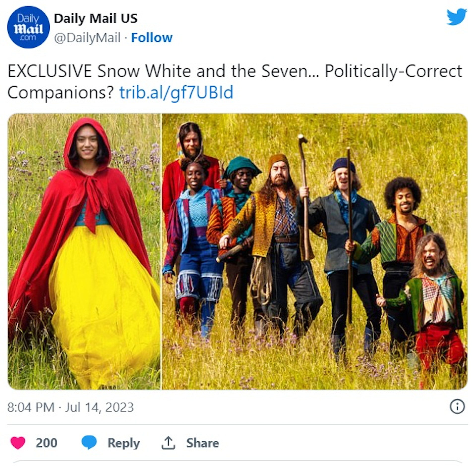Click the Daily Mail profile avatar

coord(28,27)
